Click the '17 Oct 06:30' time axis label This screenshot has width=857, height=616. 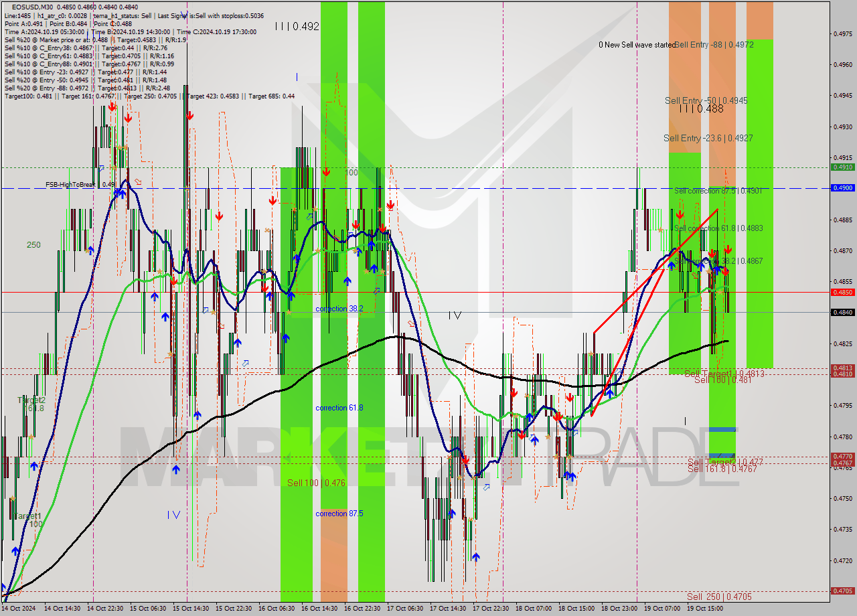pyautogui.click(x=406, y=609)
